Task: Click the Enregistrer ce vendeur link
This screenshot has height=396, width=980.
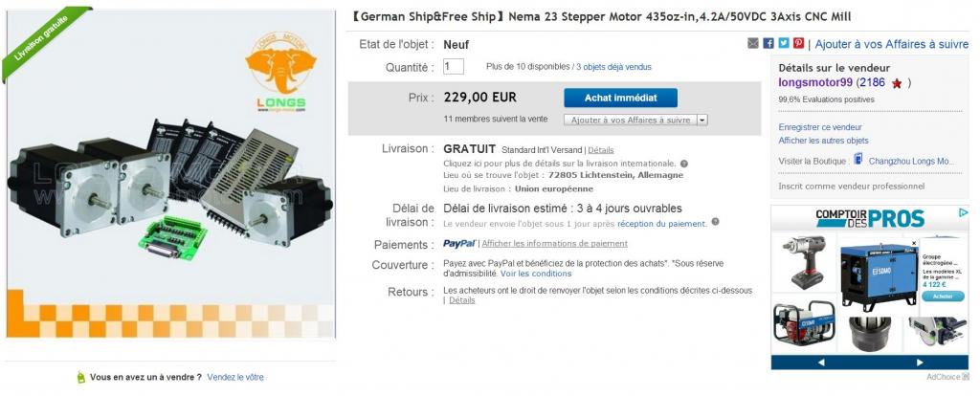Action: [x=820, y=127]
